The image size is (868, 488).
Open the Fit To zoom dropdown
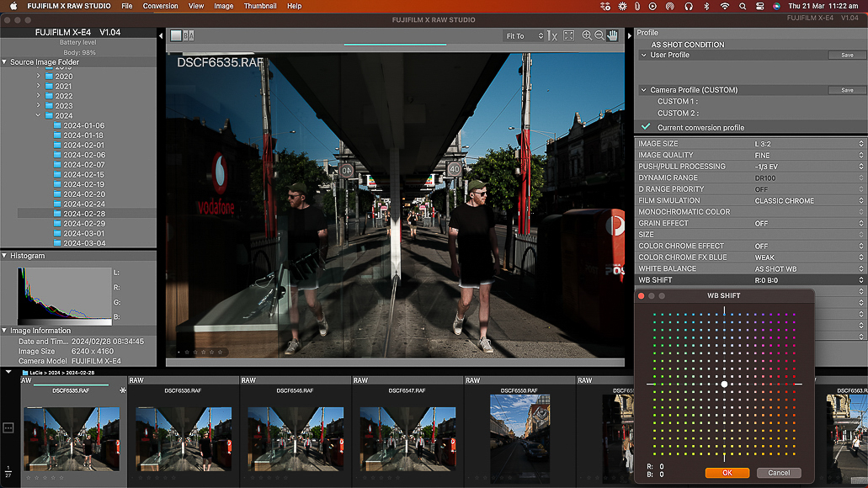click(524, 36)
